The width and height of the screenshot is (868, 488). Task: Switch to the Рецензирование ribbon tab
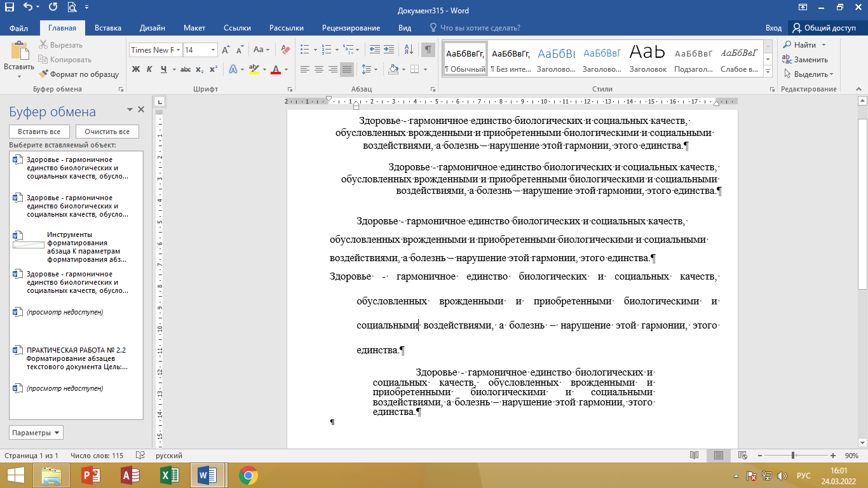click(x=351, y=28)
